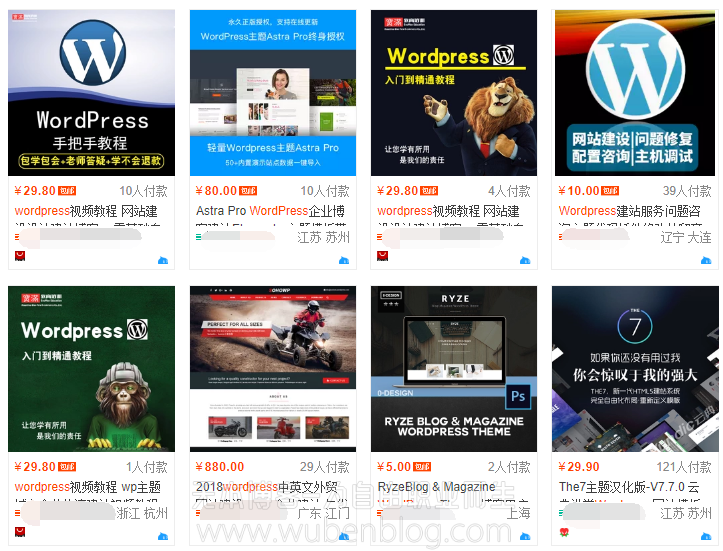Click 江苏 苏州 on the Astra Pro listing
723x551 pixels.
(x=323, y=237)
